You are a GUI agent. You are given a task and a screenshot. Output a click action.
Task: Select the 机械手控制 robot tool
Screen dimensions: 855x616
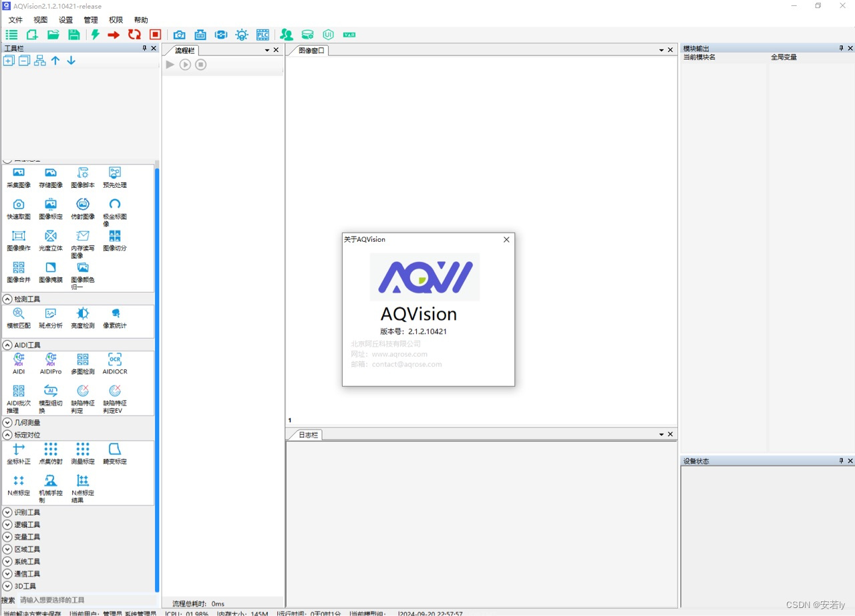pos(51,480)
